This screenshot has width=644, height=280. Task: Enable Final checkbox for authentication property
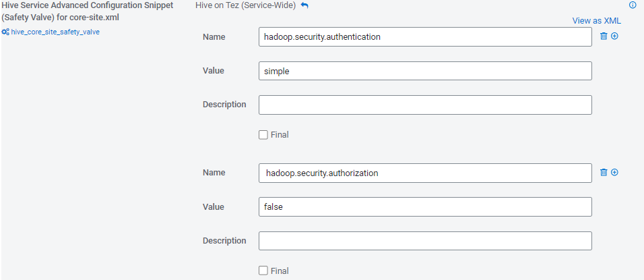click(x=263, y=134)
